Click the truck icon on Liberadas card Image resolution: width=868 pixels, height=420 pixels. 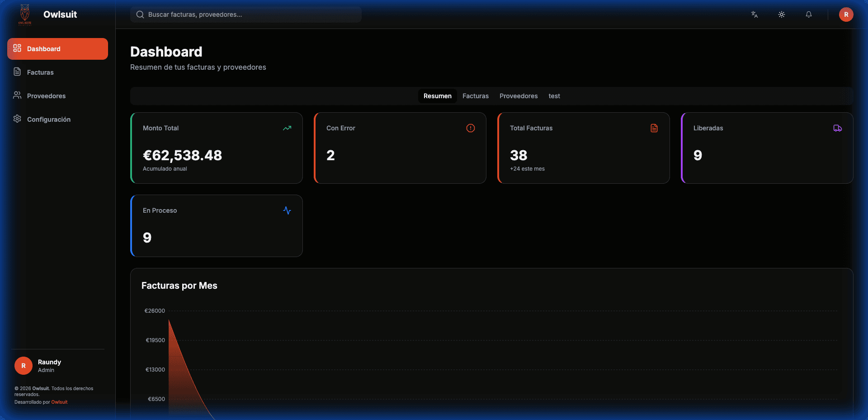click(838, 128)
